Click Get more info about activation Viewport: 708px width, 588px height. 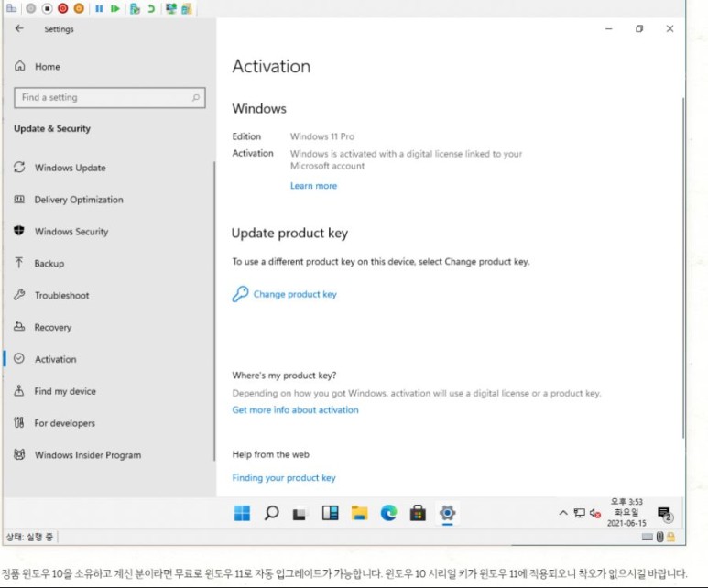point(295,410)
